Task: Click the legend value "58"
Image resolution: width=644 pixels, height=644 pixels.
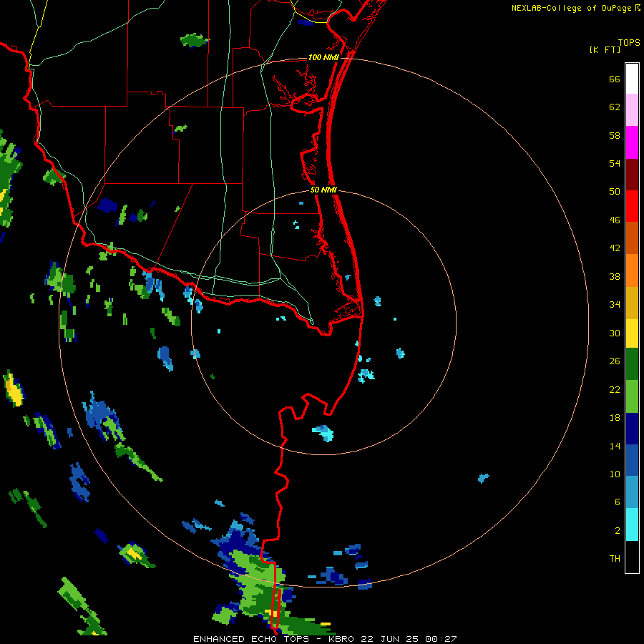Action: 615,135
